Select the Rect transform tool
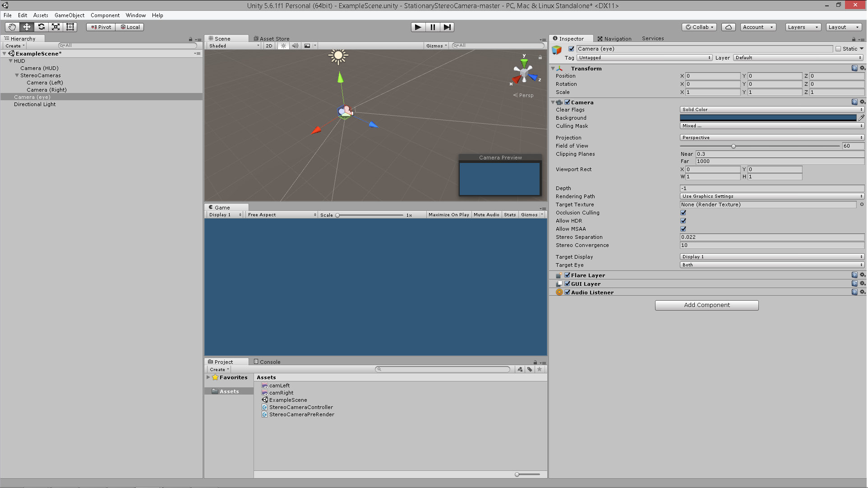The height and width of the screenshot is (488, 868). click(70, 27)
